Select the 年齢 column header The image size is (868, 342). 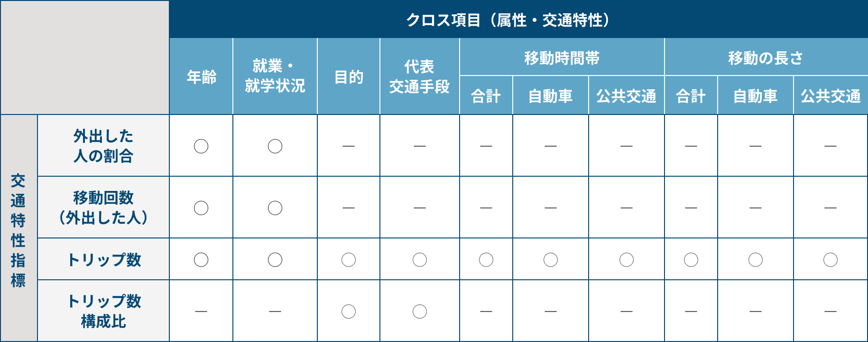201,76
